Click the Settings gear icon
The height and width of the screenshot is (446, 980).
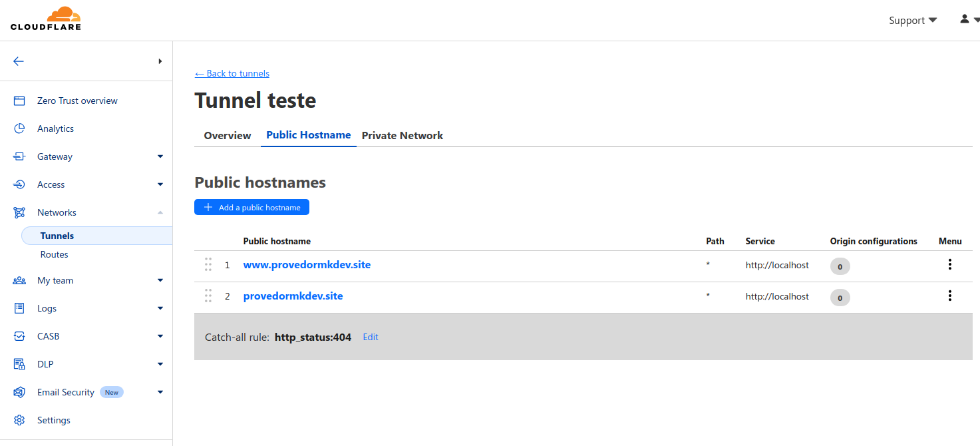click(19, 420)
